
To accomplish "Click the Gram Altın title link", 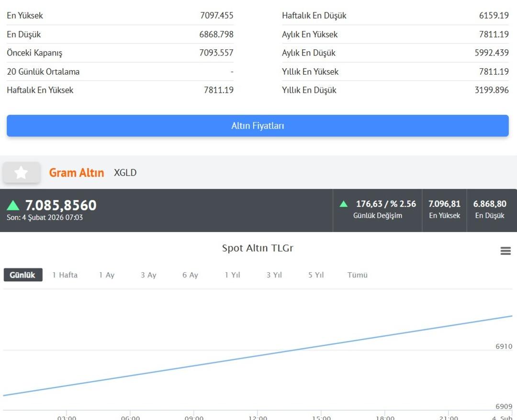I will click(77, 173).
